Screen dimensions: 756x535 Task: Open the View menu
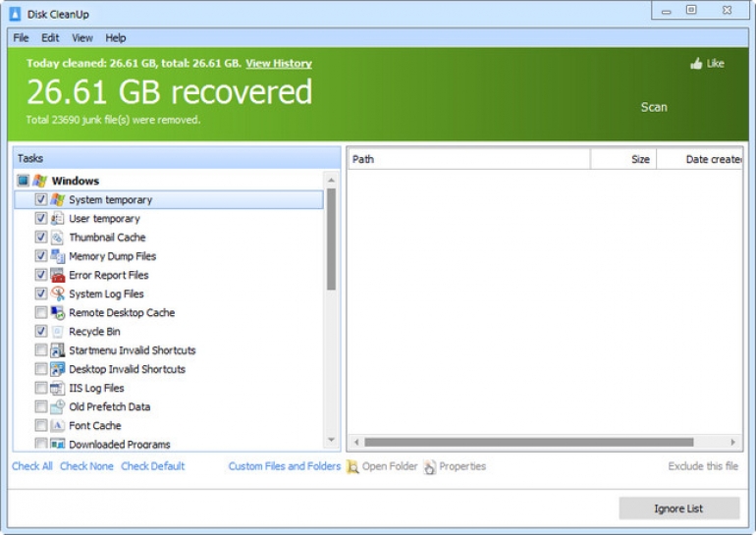(82, 38)
